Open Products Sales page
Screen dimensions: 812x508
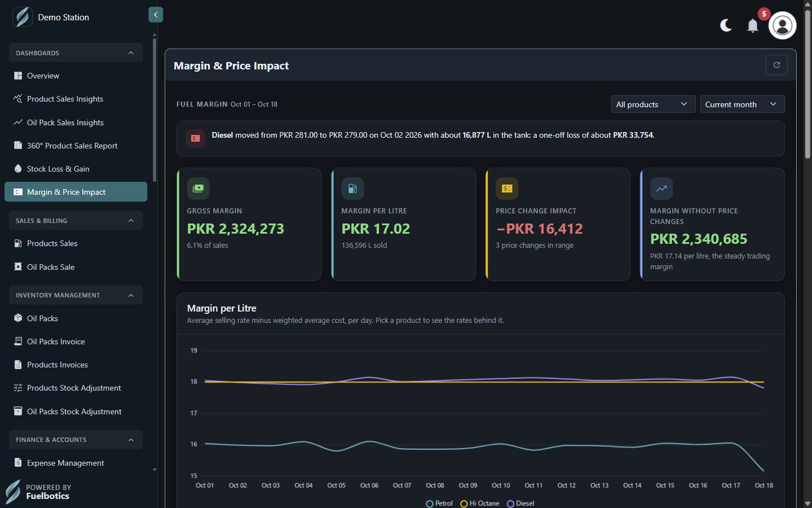coord(76,243)
